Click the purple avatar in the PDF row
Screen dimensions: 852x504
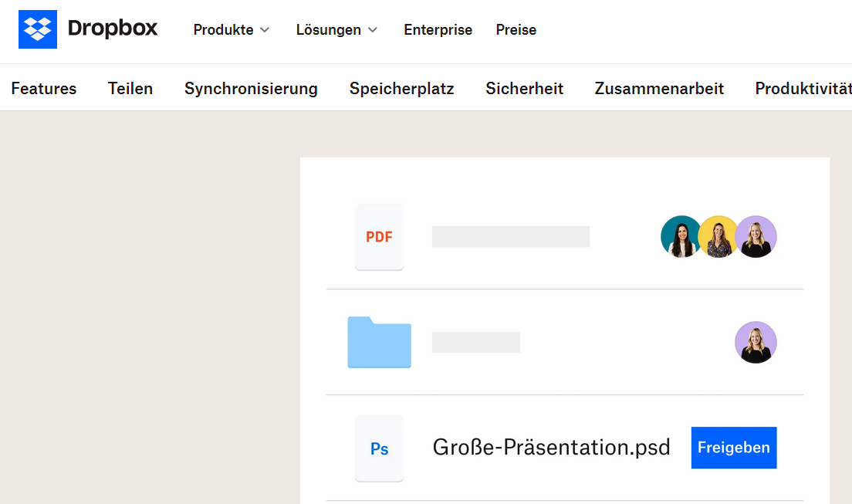click(x=756, y=236)
